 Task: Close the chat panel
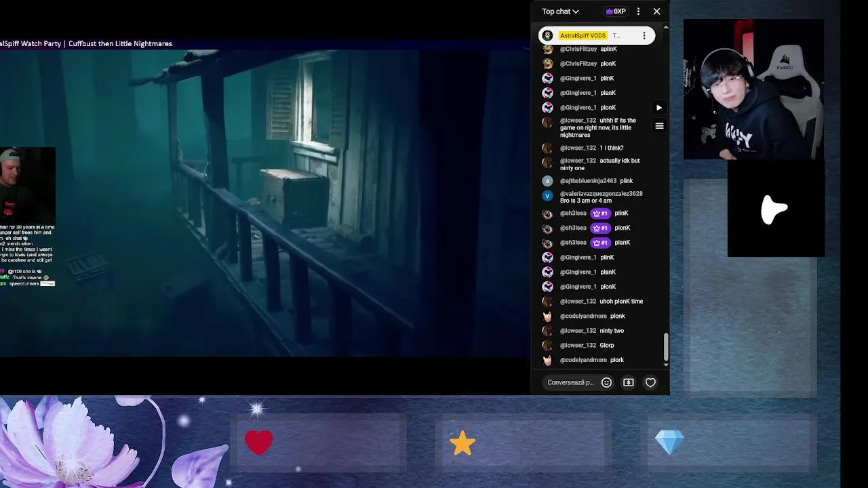tap(656, 12)
